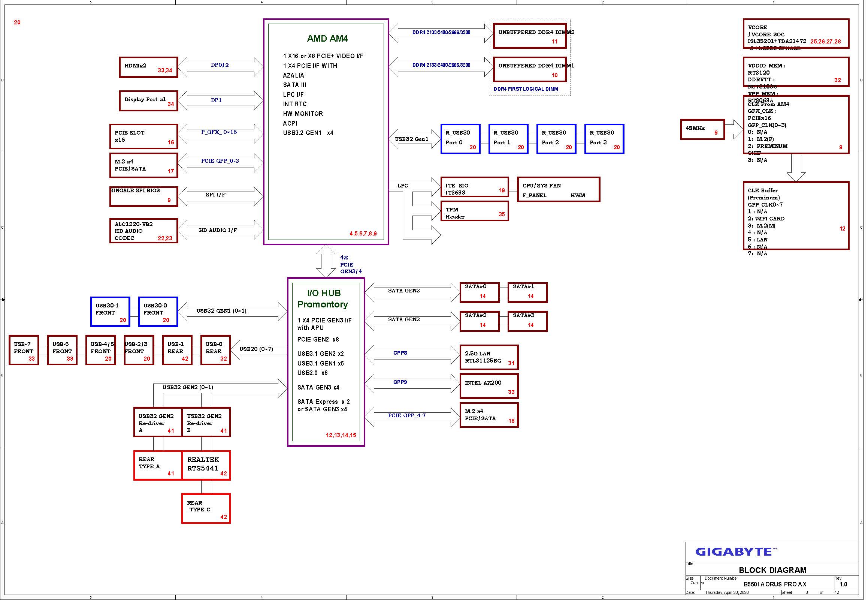This screenshot has width=868, height=601.
Task: Click the AMD AM4 heading text
Action: click(327, 38)
